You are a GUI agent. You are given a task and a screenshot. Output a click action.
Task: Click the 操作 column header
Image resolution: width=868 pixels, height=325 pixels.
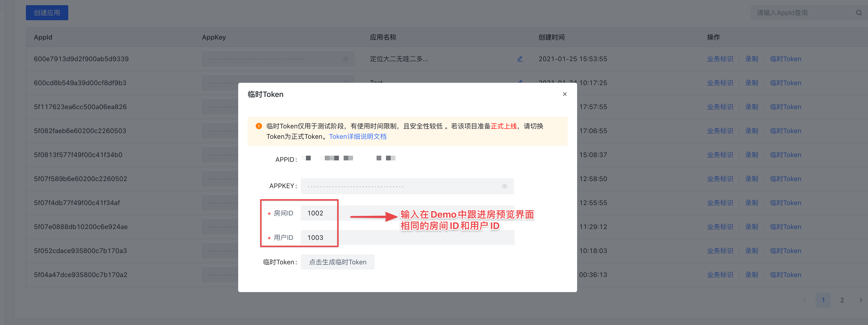[713, 37]
